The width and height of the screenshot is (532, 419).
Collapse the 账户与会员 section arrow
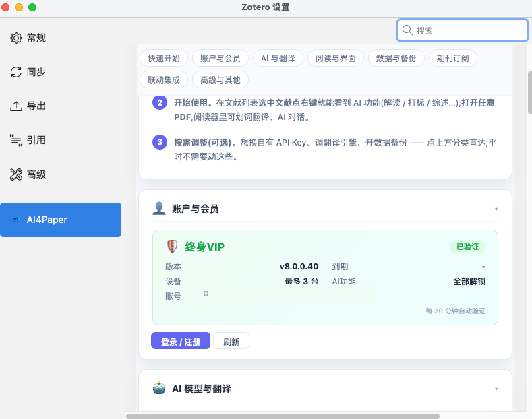click(496, 209)
